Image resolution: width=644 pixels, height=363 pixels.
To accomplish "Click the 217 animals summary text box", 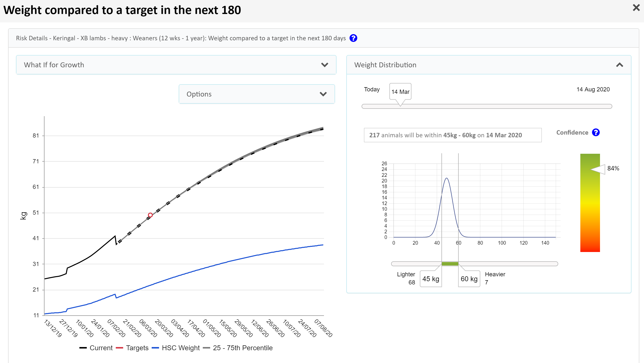I will (453, 135).
